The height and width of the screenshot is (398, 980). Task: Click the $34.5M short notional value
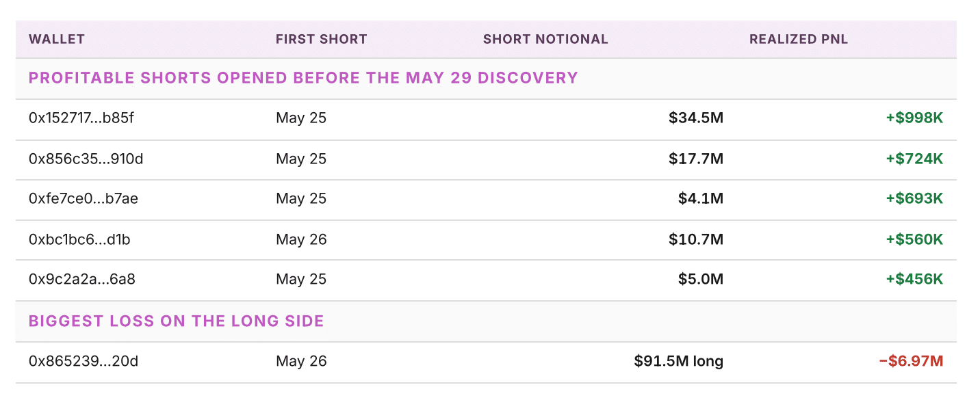tap(696, 118)
